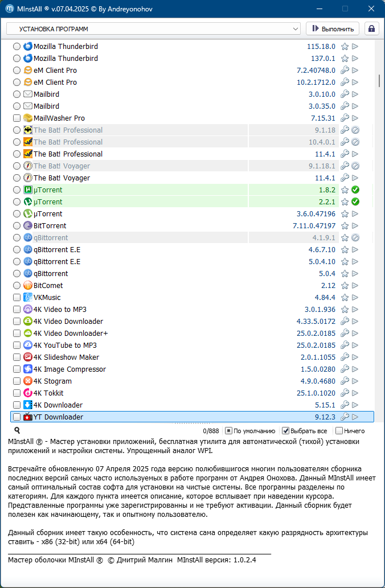Select the qBittorrent 5.0.4 radio button

17,273
